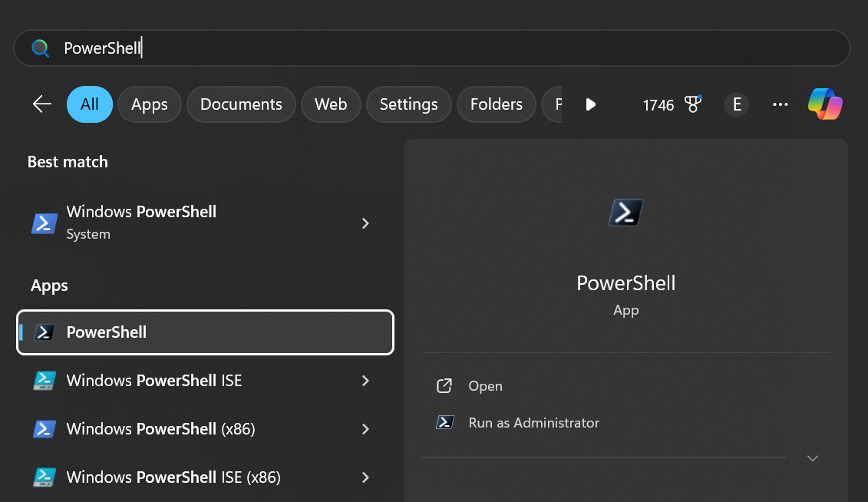This screenshot has height=502, width=868.
Task: Click the App label under PowerShell title
Action: pos(626,311)
